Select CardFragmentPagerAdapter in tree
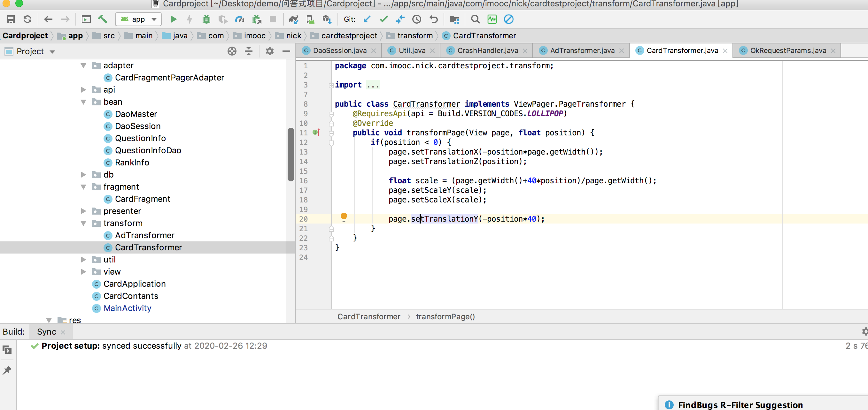 pyautogui.click(x=169, y=77)
